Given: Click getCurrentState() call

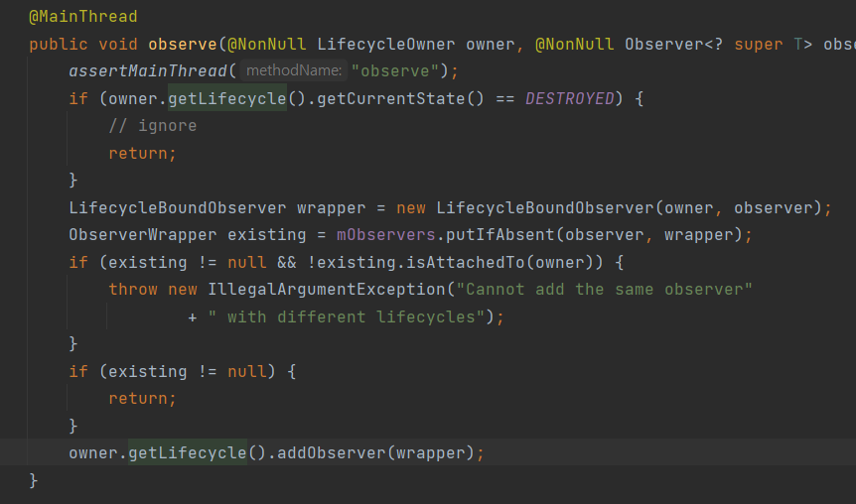Looking at the screenshot, I should [x=400, y=99].
